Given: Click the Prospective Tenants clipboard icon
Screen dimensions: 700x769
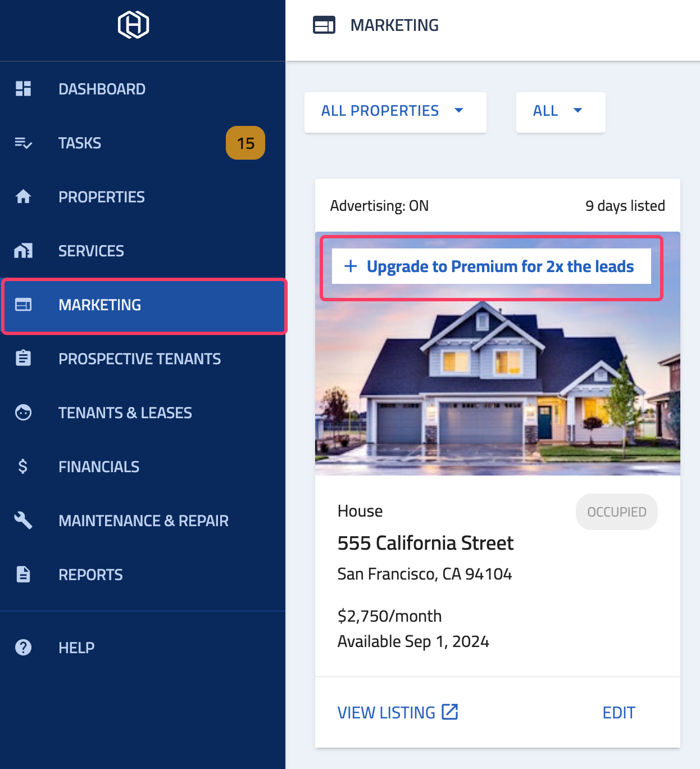Looking at the screenshot, I should tap(23, 359).
